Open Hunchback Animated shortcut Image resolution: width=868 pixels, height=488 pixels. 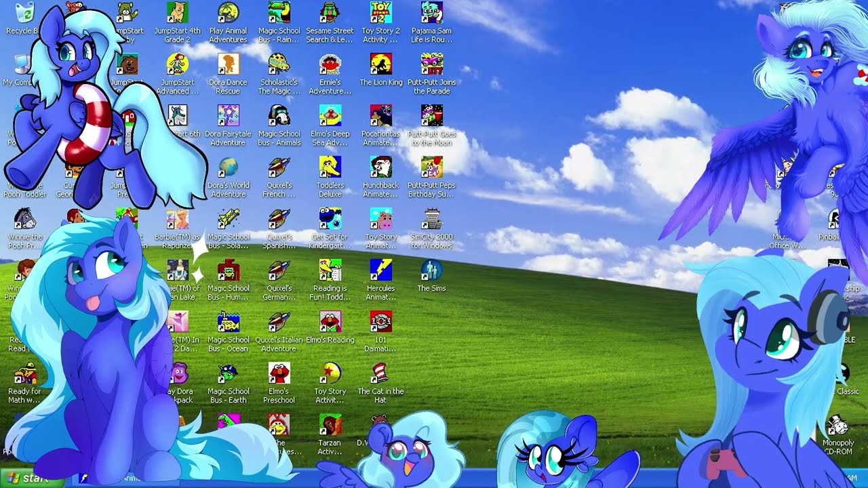click(380, 177)
